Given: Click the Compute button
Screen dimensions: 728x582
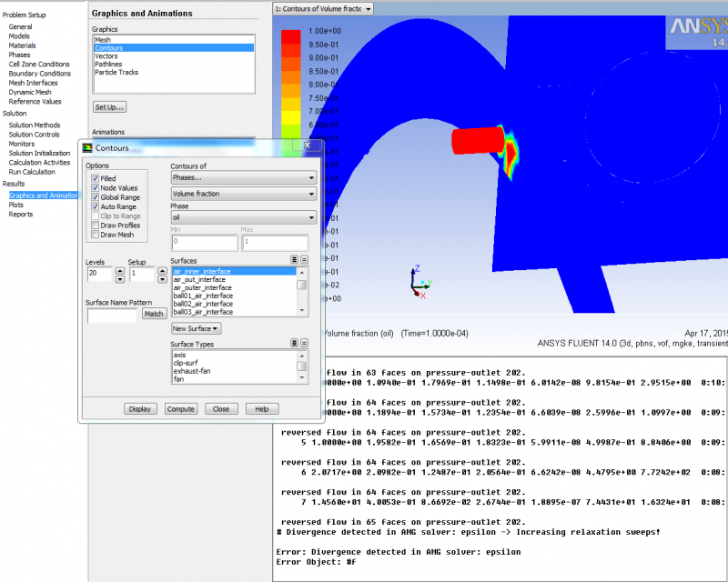Looking at the screenshot, I should click(x=180, y=409).
